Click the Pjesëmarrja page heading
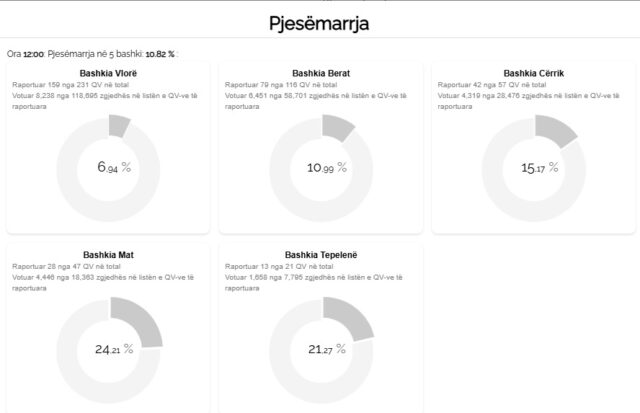The image size is (640, 413). pyautogui.click(x=320, y=21)
